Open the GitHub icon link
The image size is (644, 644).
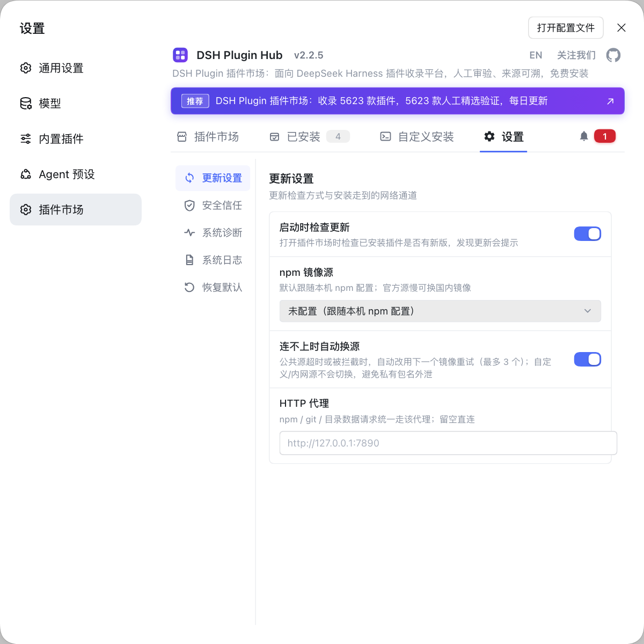pyautogui.click(x=613, y=55)
